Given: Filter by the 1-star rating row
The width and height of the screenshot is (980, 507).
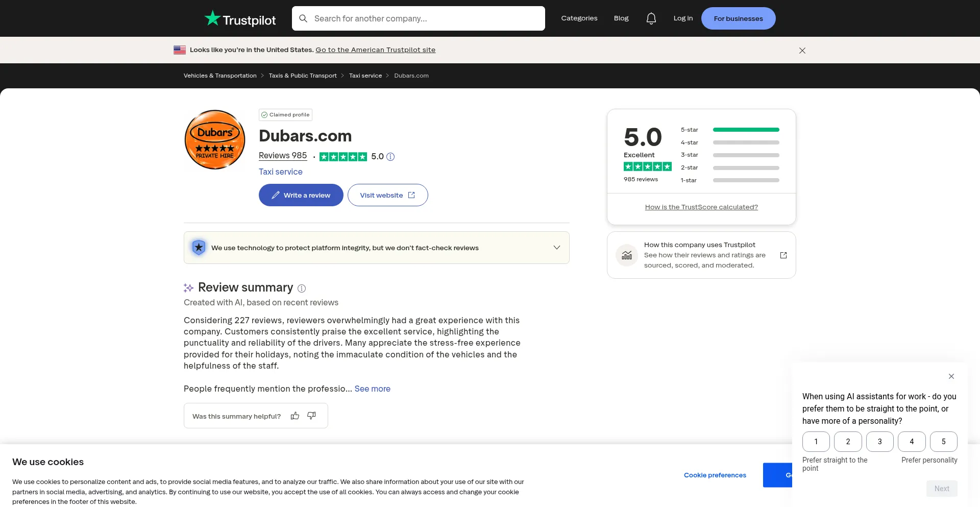Looking at the screenshot, I should point(730,180).
